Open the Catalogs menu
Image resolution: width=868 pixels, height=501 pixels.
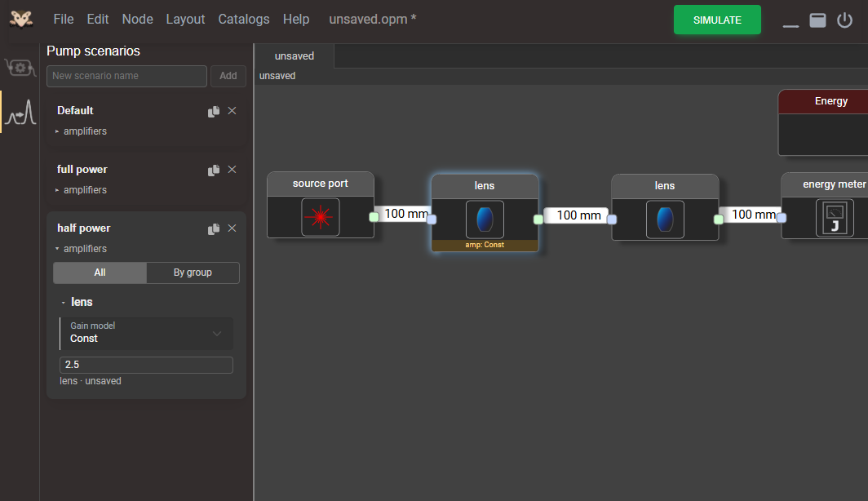pyautogui.click(x=244, y=20)
